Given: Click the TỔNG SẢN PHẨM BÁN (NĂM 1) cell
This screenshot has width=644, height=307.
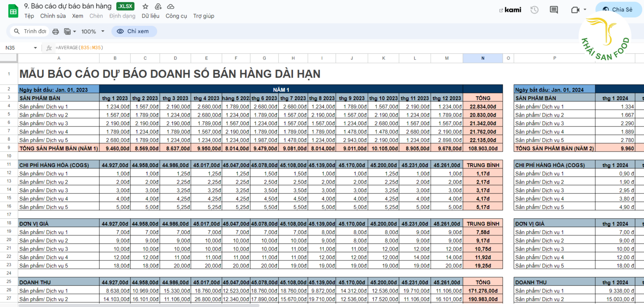Looking at the screenshot, I should coord(59,148).
